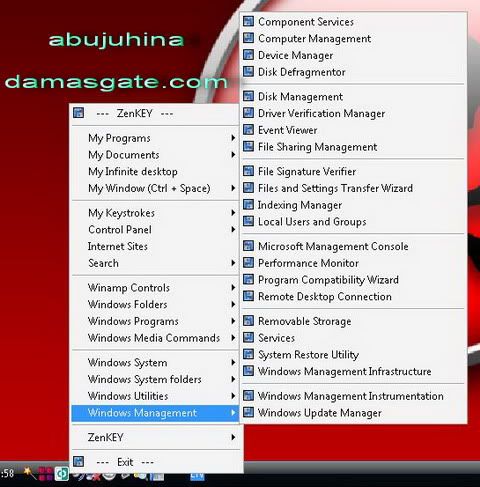Click the icon beside Computer Management
480x487 pixels.
point(248,38)
